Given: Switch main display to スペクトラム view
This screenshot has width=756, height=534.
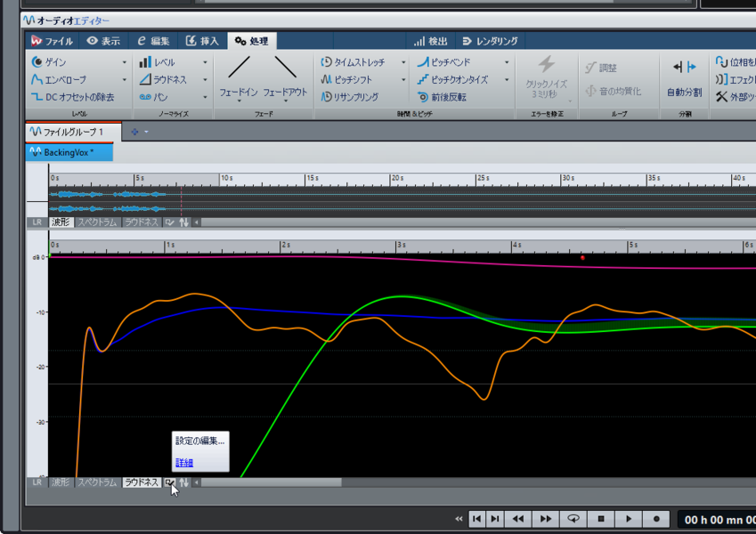Looking at the screenshot, I should (97, 482).
